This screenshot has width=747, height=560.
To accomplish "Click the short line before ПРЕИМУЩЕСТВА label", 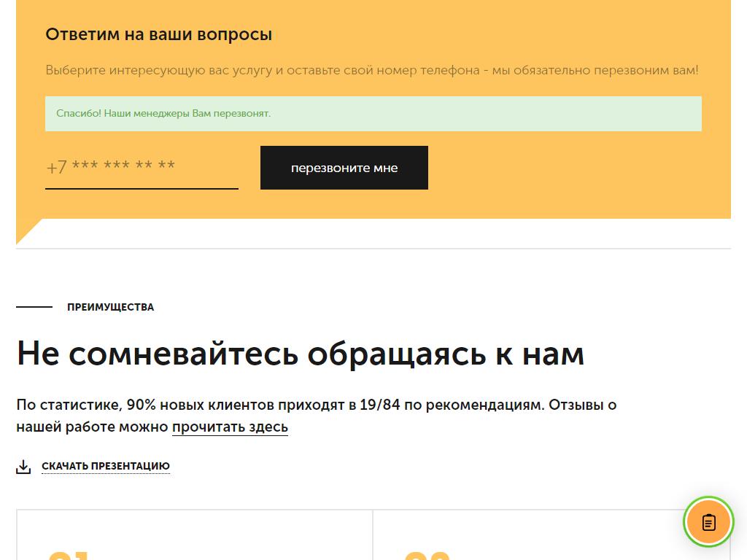I will tap(34, 307).
